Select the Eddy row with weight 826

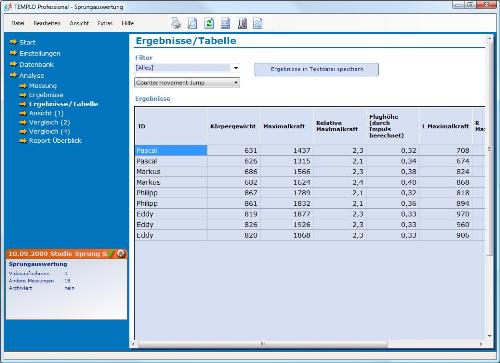click(x=310, y=224)
